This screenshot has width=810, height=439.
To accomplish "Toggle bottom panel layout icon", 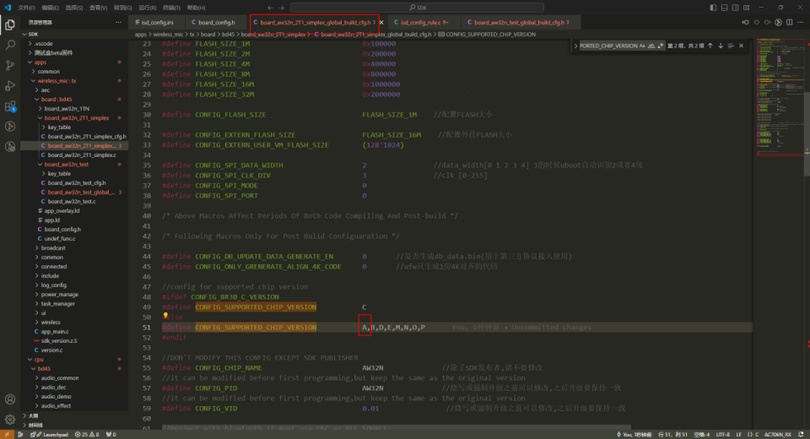I will pyautogui.click(x=724, y=7).
